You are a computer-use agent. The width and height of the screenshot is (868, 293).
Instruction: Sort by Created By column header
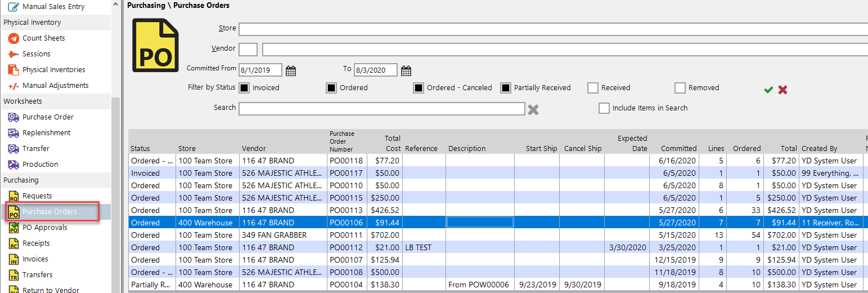[820, 149]
